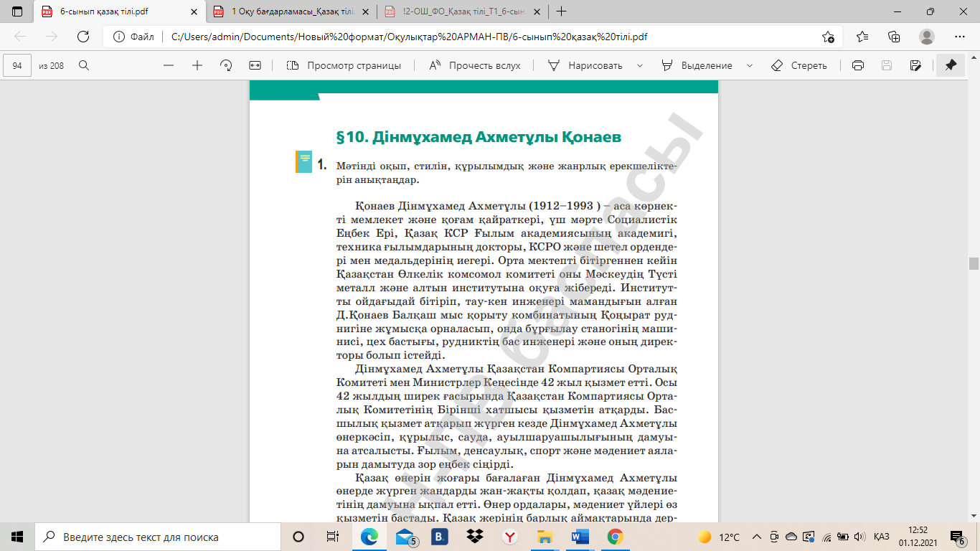Viewport: 980px width, 551px height.
Task: Zoom in using the plus icon
Action: coord(197,65)
